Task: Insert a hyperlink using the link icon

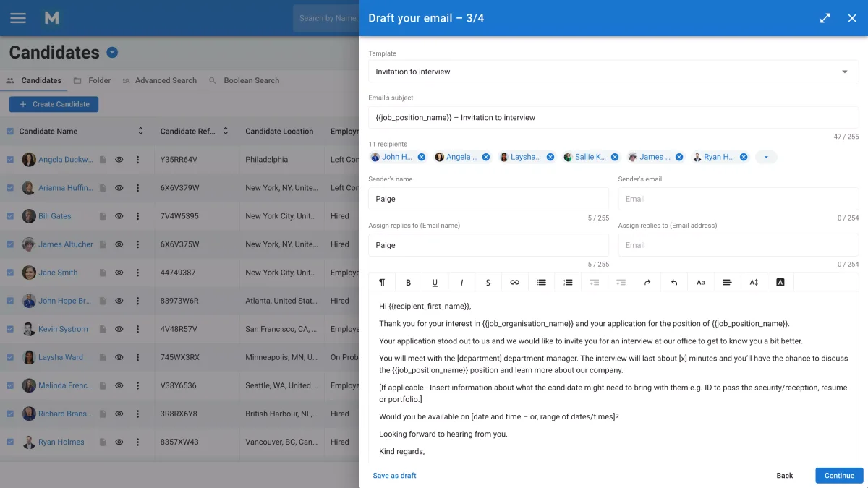Action: coord(514,282)
